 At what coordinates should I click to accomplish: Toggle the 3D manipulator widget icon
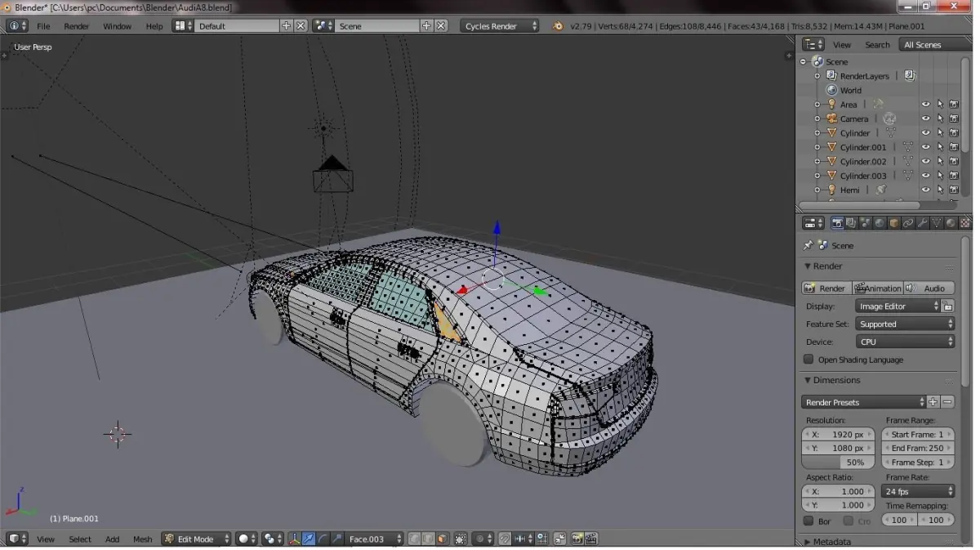coord(294,539)
